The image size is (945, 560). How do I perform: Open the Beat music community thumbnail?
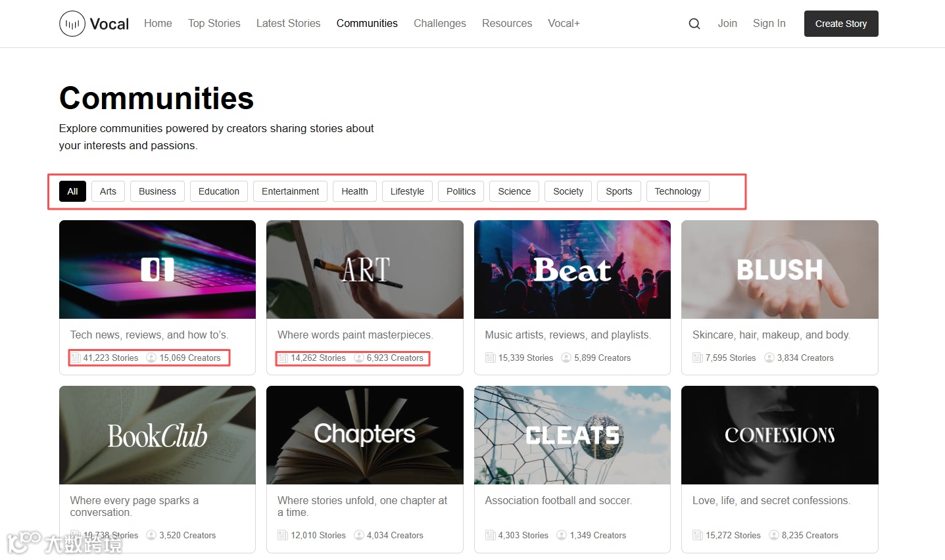572,269
